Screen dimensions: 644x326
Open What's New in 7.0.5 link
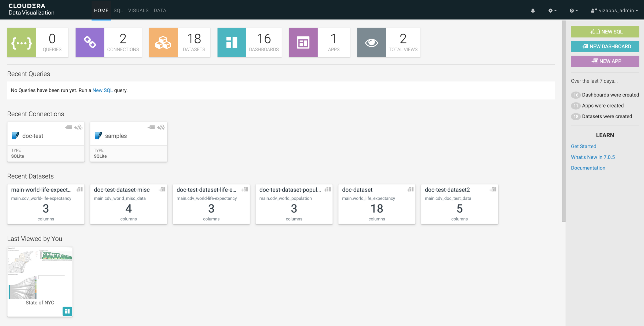(593, 157)
